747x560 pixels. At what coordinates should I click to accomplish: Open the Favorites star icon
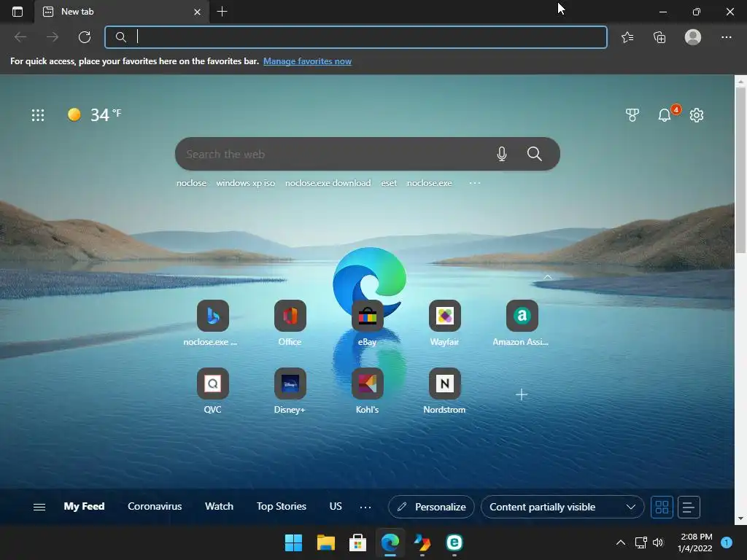[627, 37]
